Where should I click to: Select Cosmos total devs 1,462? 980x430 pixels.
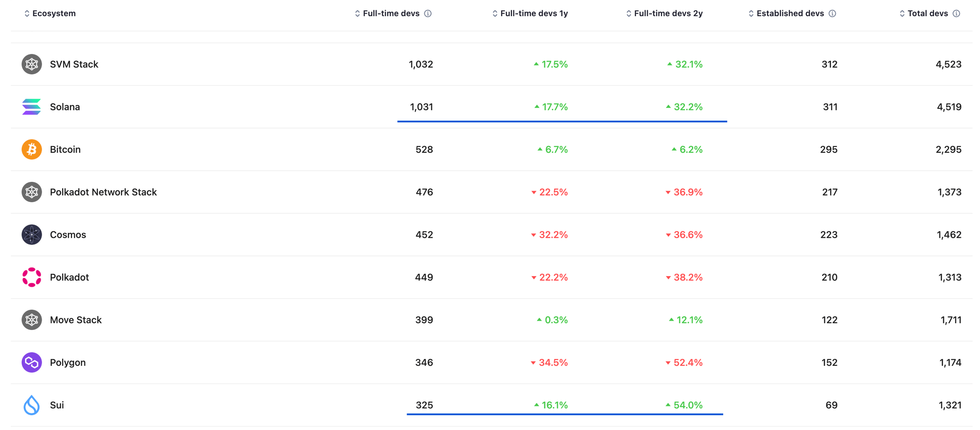[x=949, y=235]
